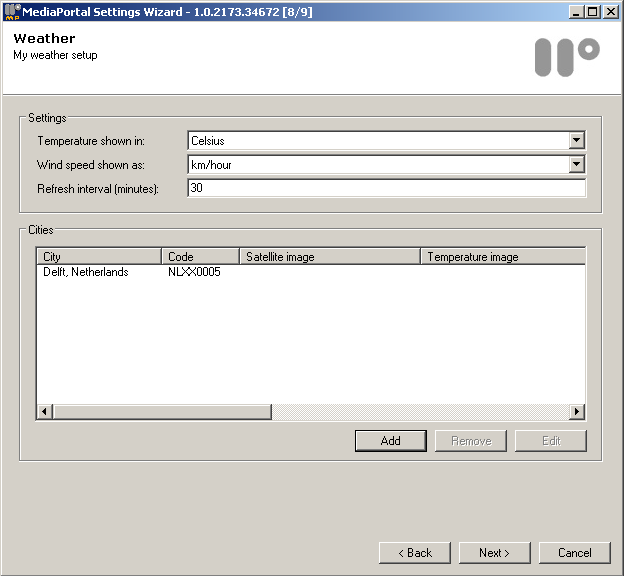Sort by the City column header
The height and width of the screenshot is (576, 624).
99,256
